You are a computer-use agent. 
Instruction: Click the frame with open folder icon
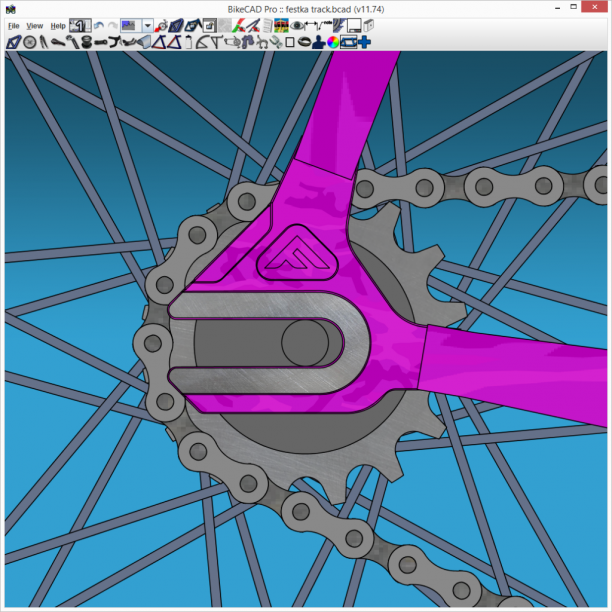click(x=193, y=26)
